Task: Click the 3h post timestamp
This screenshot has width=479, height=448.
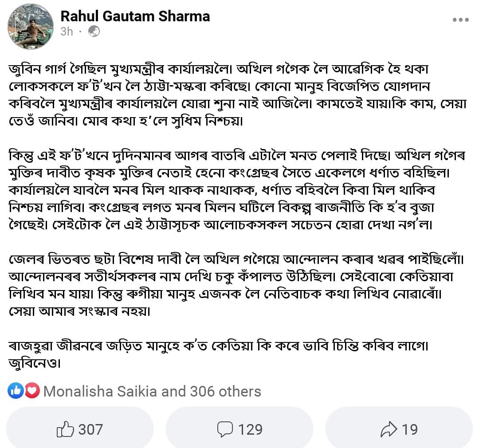Action: point(67,31)
